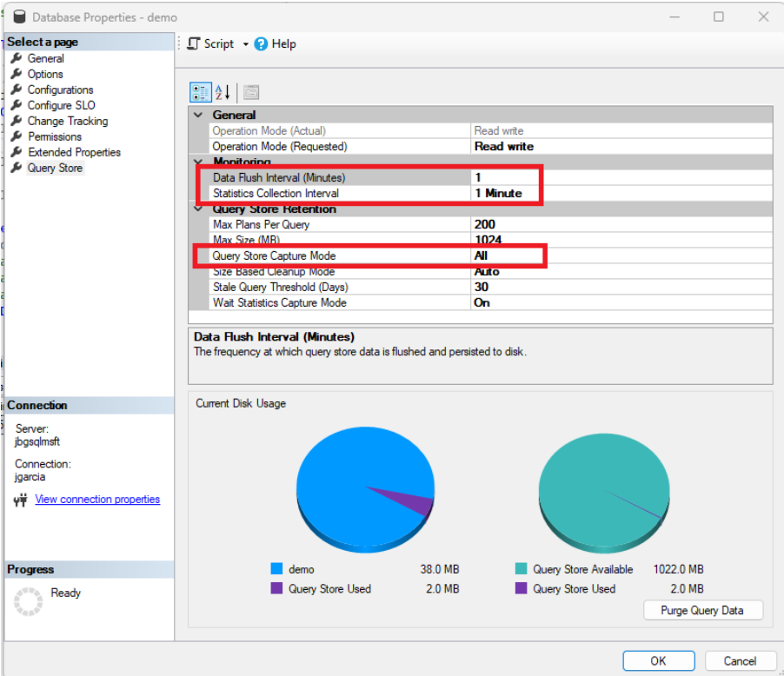Image resolution: width=784 pixels, height=676 pixels.
Task: Click the connection name jgarcia
Action: [30, 476]
